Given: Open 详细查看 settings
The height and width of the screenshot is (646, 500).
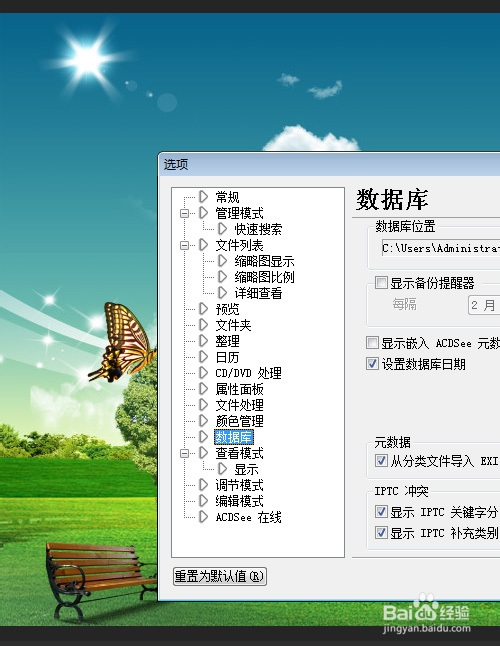Looking at the screenshot, I should pyautogui.click(x=258, y=293).
